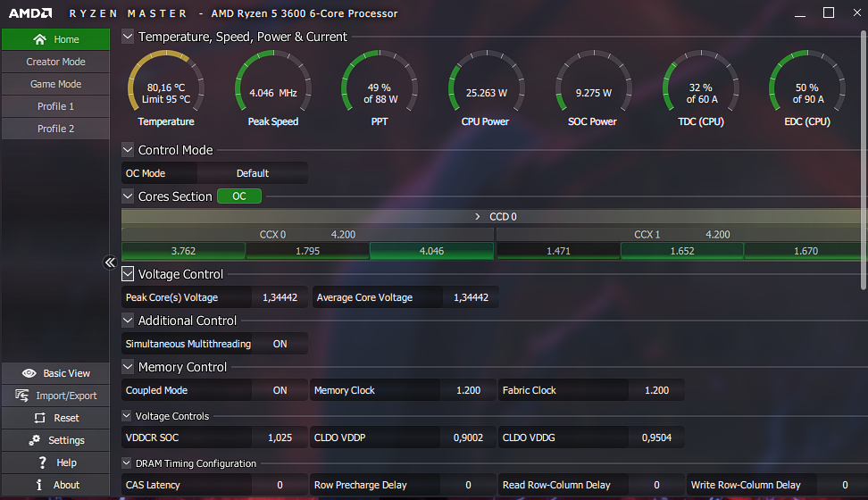This screenshot has height=500, width=868.
Task: Click Average Core Voltage value 1,34442
Action: coord(471,297)
